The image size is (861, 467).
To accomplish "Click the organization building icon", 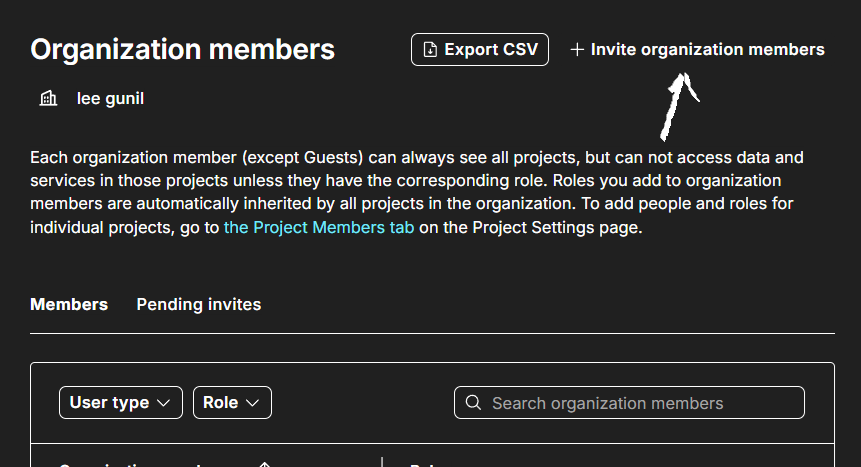I will (48, 98).
